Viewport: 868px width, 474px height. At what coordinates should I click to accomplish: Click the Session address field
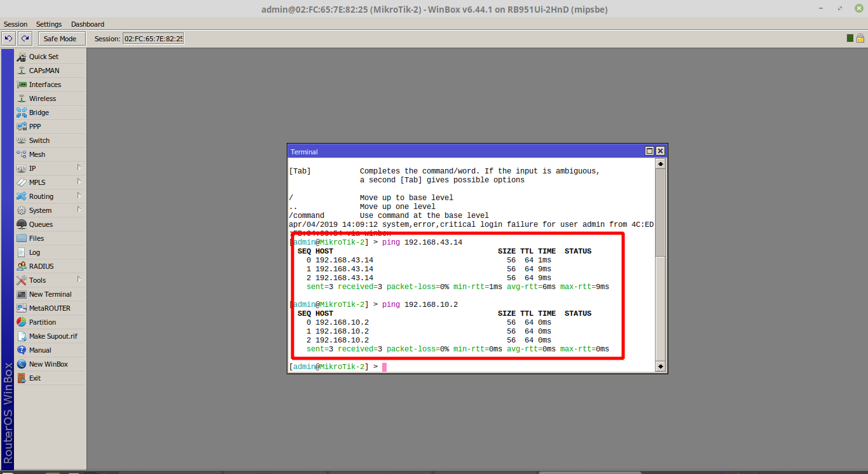[x=153, y=39]
